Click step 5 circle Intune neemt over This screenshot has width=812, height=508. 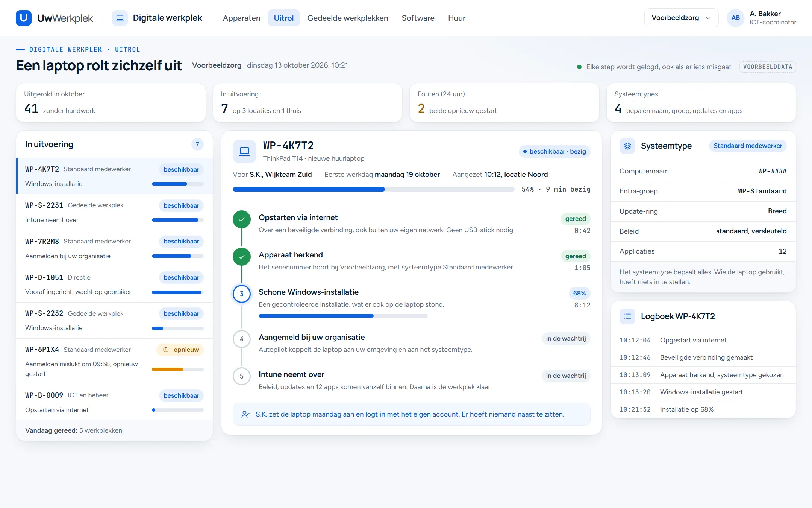(242, 376)
